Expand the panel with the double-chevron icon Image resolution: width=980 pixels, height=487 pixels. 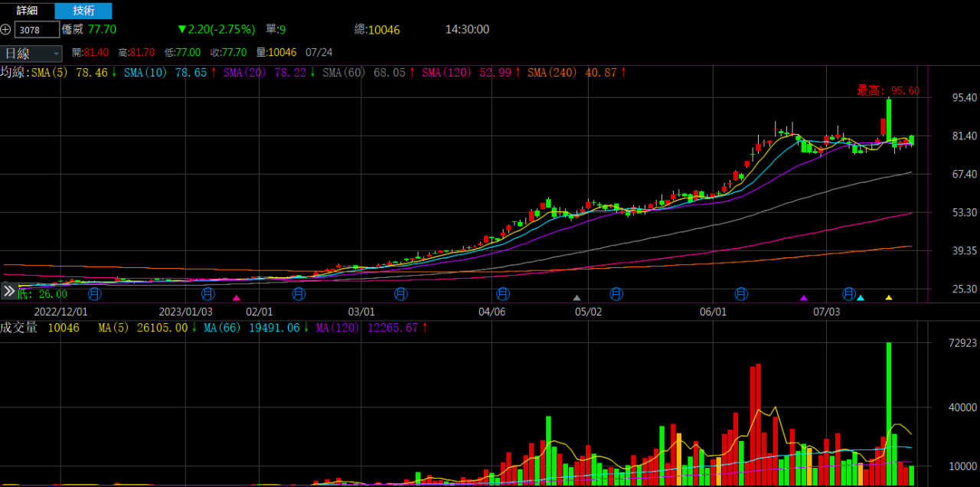(x=8, y=291)
